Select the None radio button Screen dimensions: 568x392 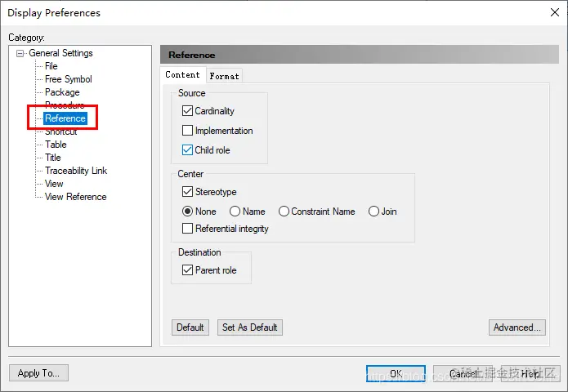pos(187,211)
